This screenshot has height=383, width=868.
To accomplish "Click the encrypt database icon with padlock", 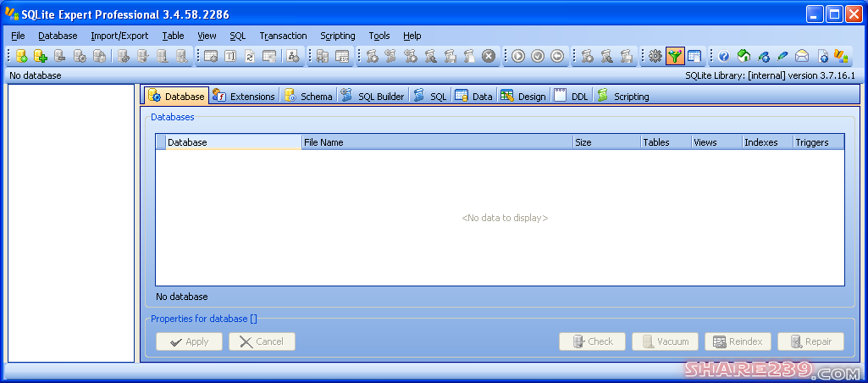I will 99,56.
